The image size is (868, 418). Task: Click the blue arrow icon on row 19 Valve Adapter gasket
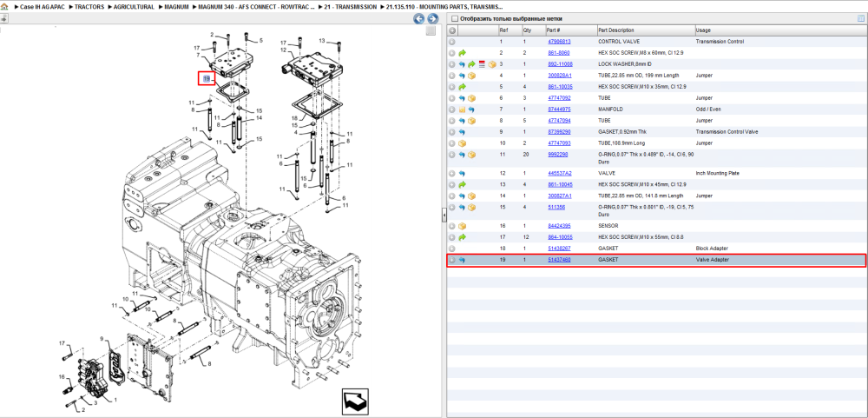pyautogui.click(x=463, y=260)
